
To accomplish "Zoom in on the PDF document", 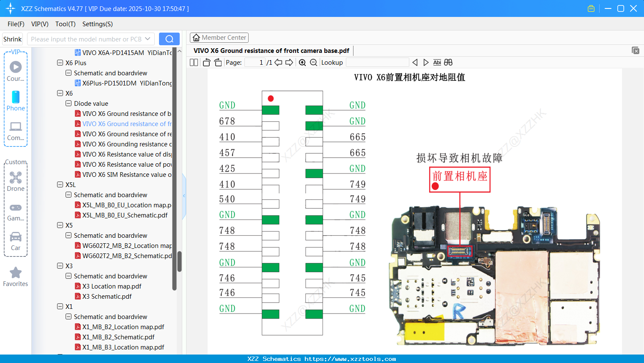I will coord(302,62).
